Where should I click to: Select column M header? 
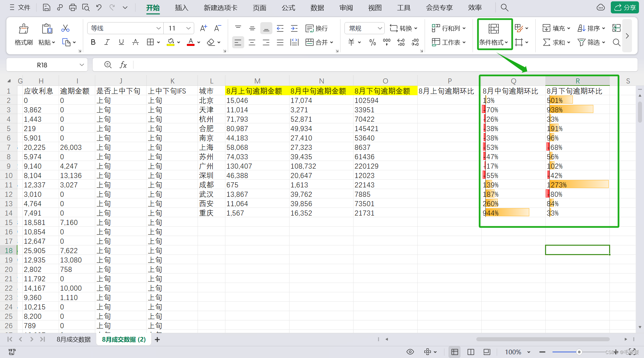click(257, 81)
